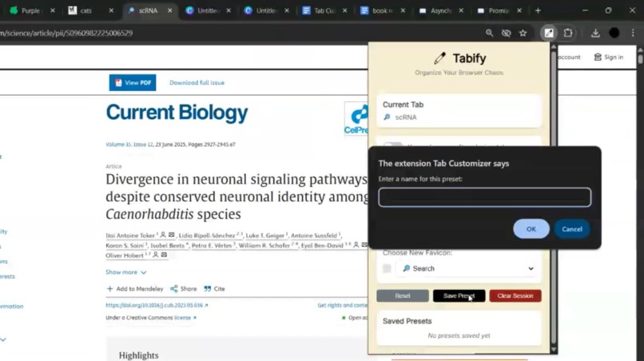Click author Luke T. Geiger
The image size is (644, 361).
[264, 236]
